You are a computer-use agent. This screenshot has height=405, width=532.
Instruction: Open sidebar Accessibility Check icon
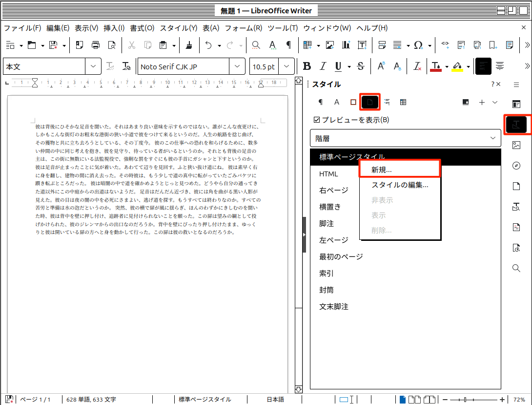pyautogui.click(x=516, y=248)
